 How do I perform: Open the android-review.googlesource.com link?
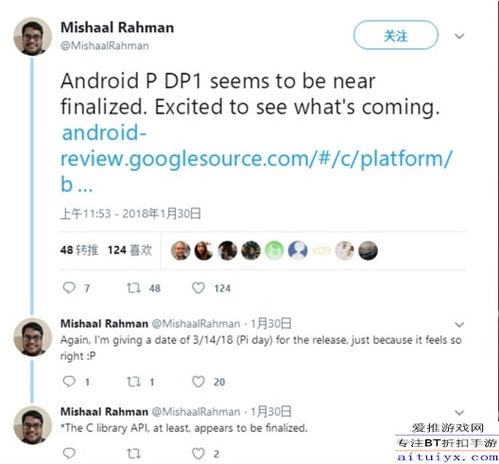point(256,158)
